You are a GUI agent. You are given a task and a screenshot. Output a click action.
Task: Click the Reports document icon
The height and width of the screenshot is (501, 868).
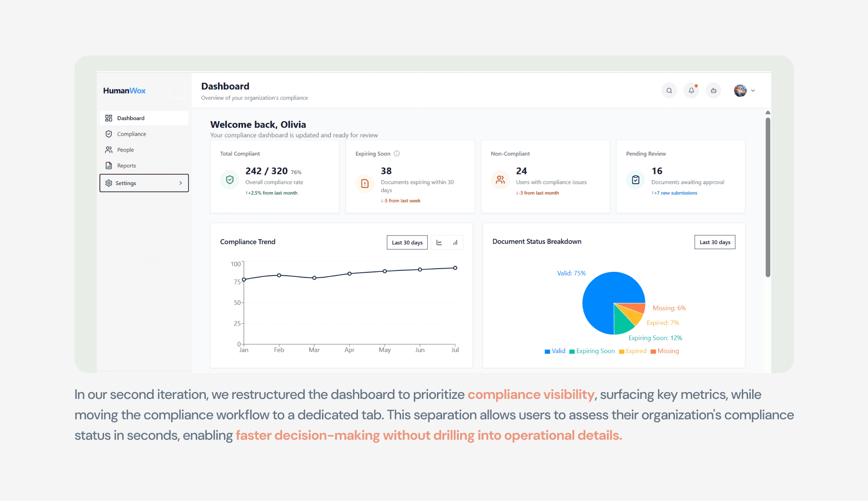click(x=109, y=166)
